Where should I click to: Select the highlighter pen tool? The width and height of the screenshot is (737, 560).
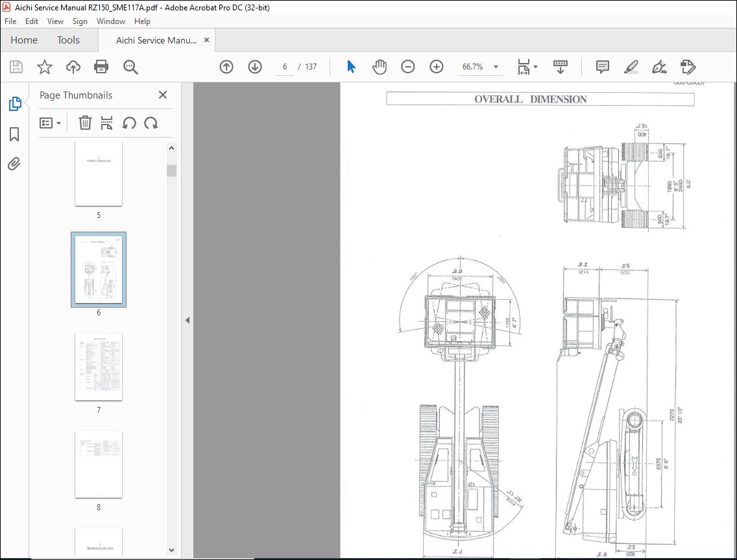tap(631, 67)
